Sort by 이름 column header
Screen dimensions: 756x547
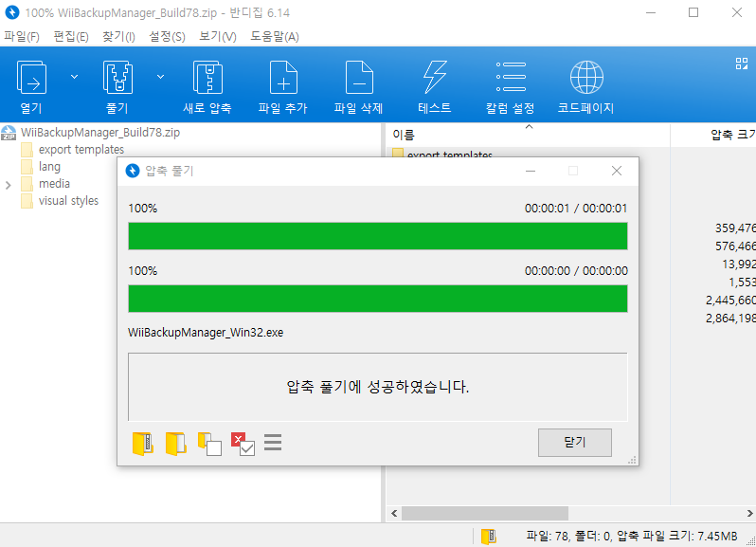404,135
